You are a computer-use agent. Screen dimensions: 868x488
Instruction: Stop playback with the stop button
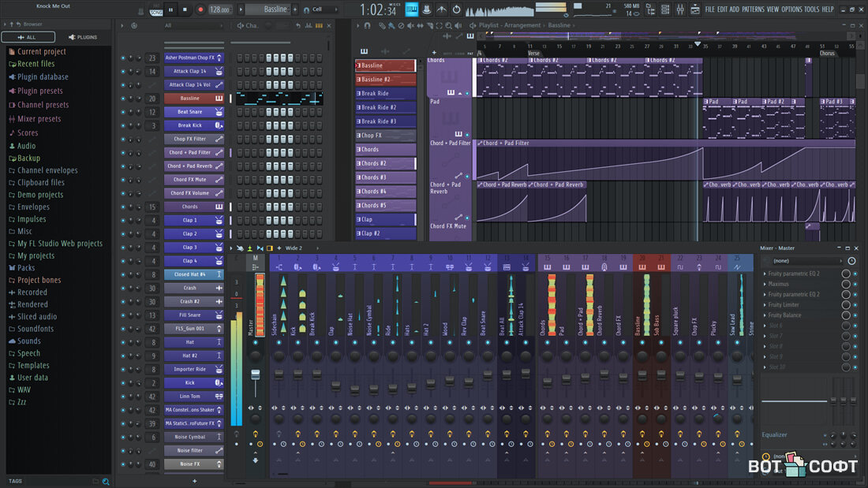point(185,9)
